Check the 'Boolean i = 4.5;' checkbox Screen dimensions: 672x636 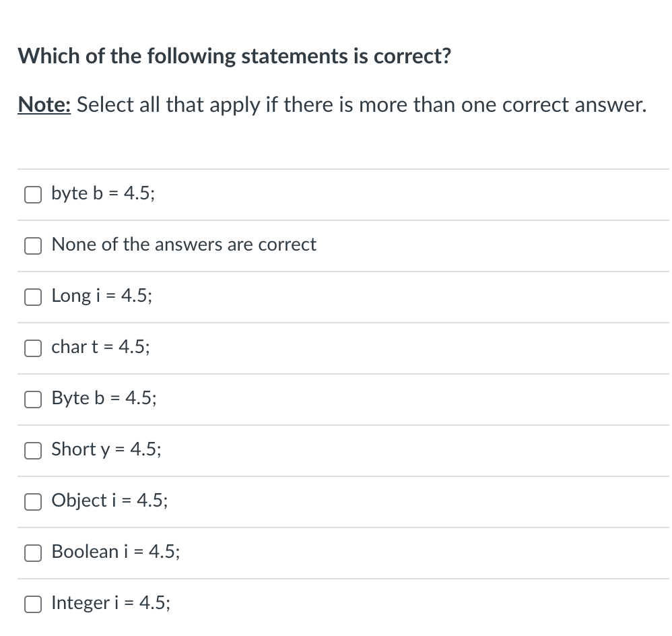coord(32,552)
